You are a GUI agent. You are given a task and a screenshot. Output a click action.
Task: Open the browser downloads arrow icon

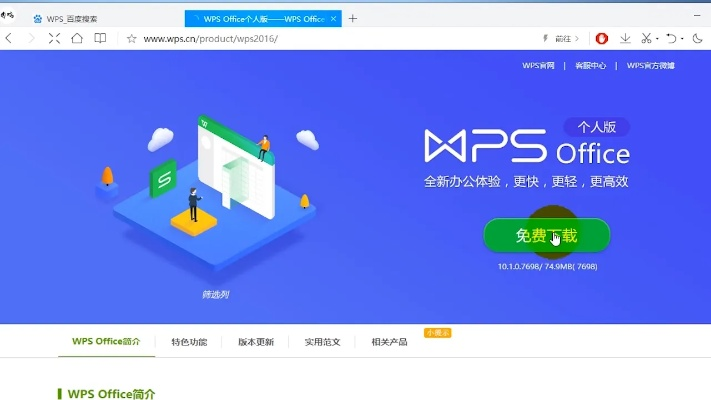tap(625, 39)
